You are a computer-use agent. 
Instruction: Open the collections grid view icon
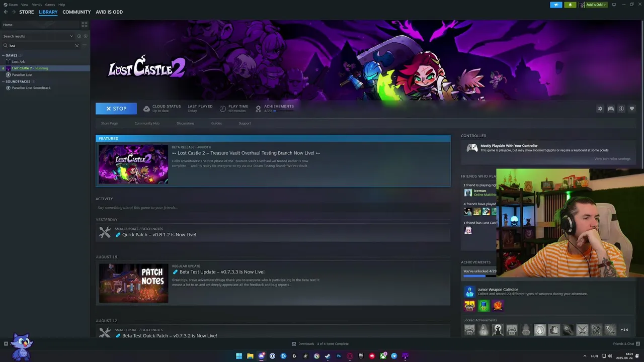click(x=84, y=25)
